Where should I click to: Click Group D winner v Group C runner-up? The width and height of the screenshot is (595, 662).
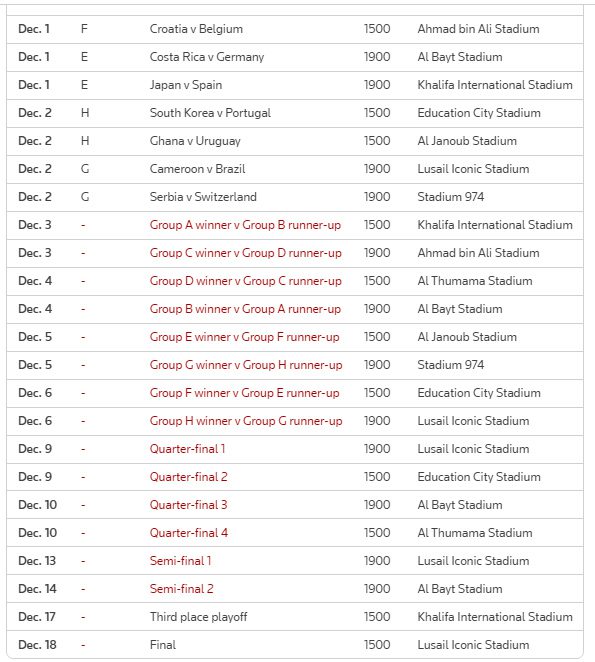(x=246, y=281)
